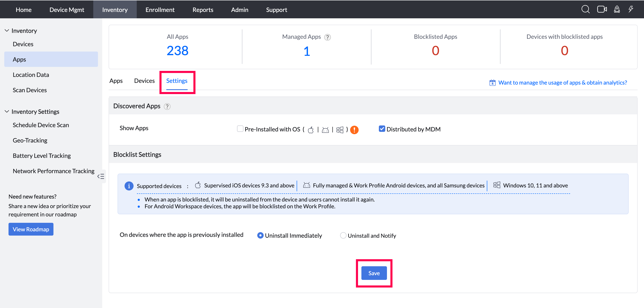Click help icon beside Managed Apps

coord(327,37)
